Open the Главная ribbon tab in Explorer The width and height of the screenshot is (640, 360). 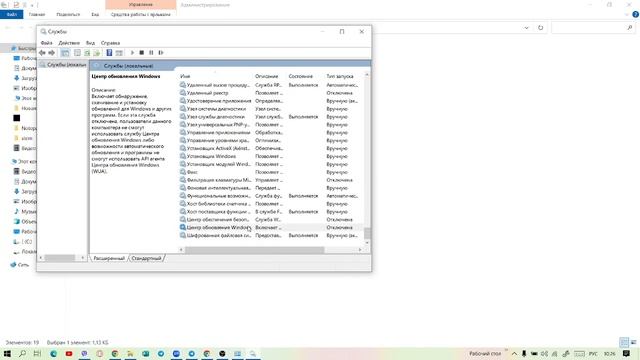click(x=37, y=14)
